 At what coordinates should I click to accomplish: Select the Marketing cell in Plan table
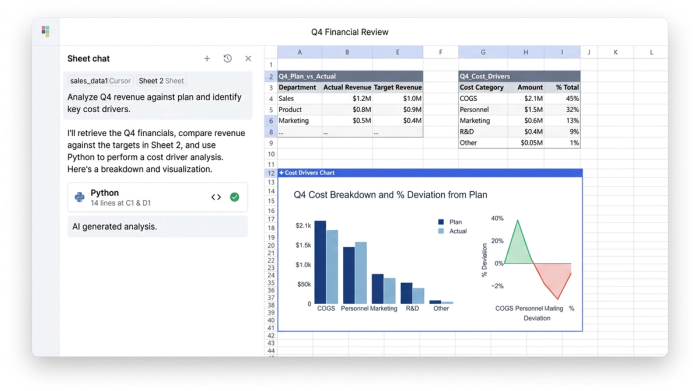point(300,121)
